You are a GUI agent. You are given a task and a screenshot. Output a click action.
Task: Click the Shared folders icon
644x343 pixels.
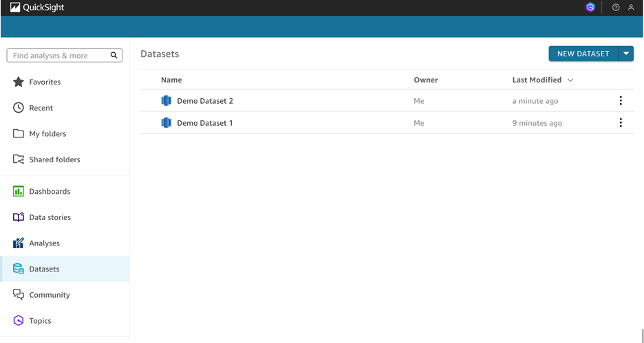tap(19, 159)
